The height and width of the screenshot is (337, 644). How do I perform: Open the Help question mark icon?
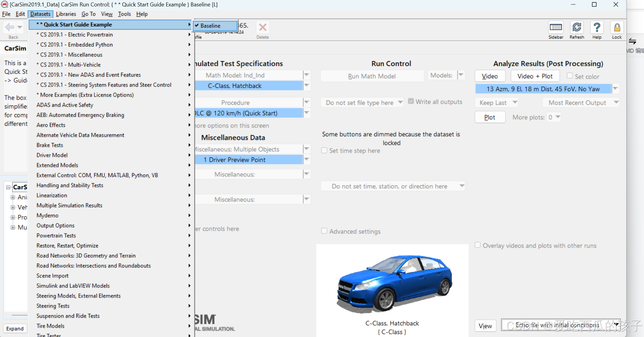[597, 28]
